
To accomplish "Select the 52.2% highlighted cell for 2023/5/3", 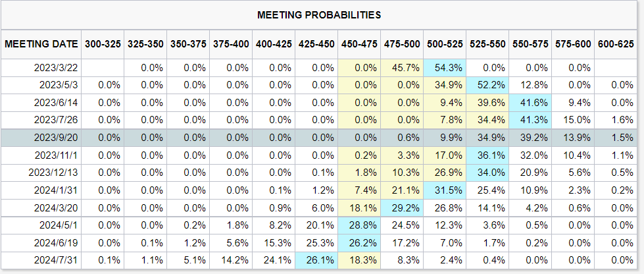I will coord(487,85).
